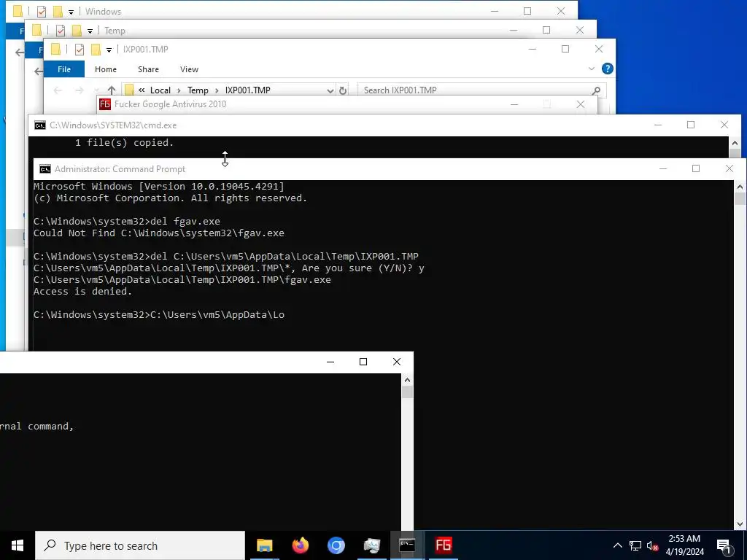This screenshot has height=560, width=747.
Task: Click the 'del fgav.exe' command line
Action: pyautogui.click(x=127, y=222)
